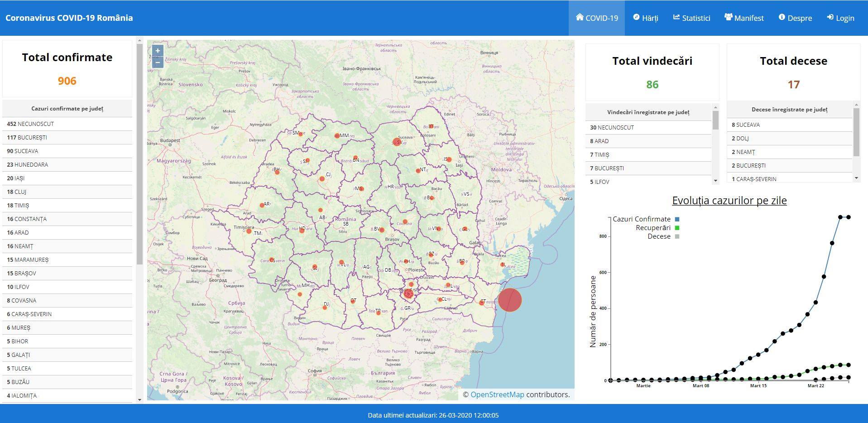Image resolution: width=868 pixels, height=423 pixels.
Task: Click down arrow of confirmed cases list scrollbar
Action: 139,399
